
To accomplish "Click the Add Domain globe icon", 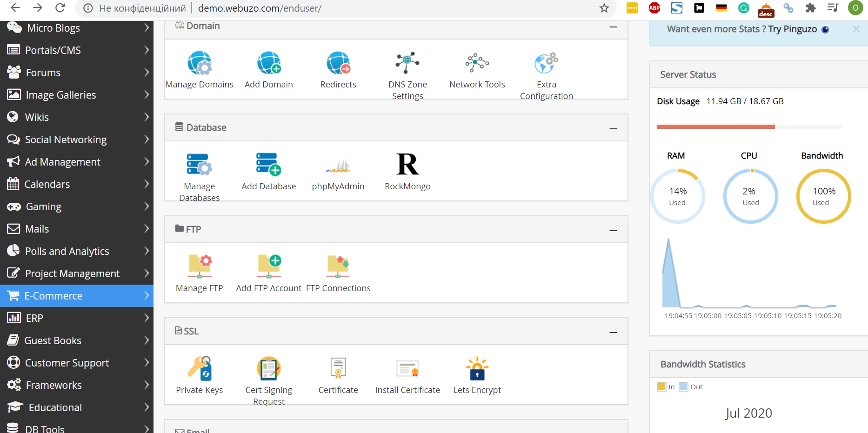I will click(269, 63).
